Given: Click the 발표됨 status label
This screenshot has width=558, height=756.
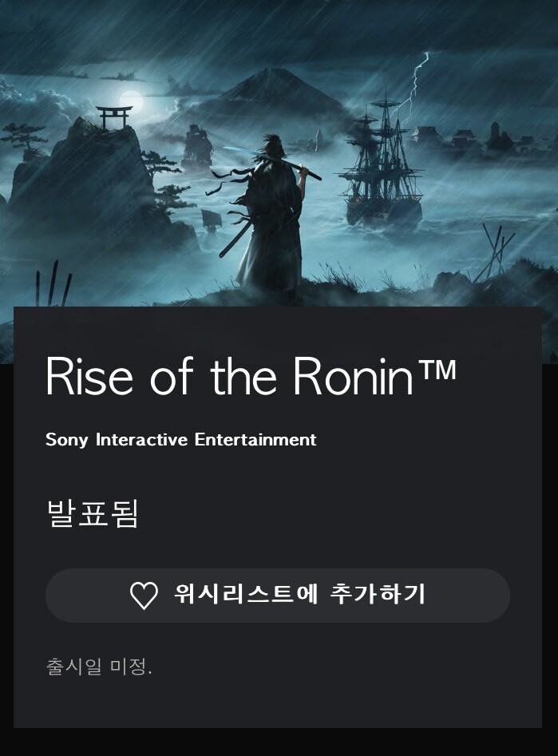Looking at the screenshot, I should (93, 513).
